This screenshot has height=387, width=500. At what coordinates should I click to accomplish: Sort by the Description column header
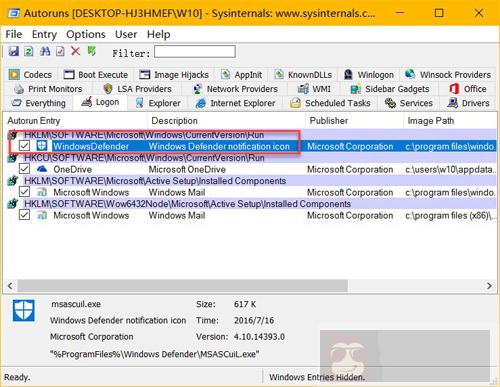(x=226, y=121)
